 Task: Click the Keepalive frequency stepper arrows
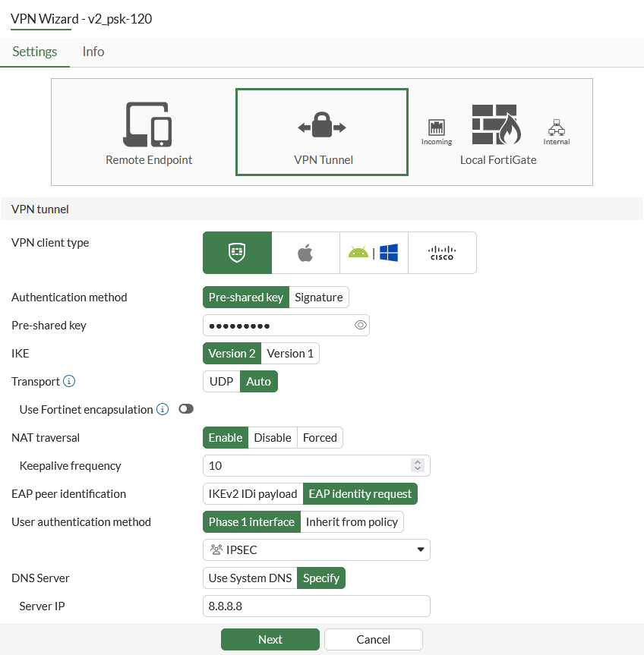tap(418, 465)
